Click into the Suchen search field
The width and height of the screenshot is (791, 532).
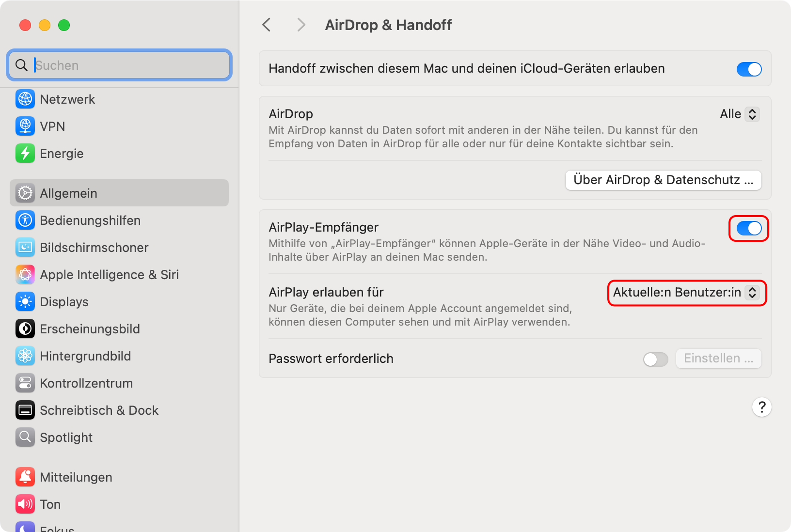click(119, 65)
